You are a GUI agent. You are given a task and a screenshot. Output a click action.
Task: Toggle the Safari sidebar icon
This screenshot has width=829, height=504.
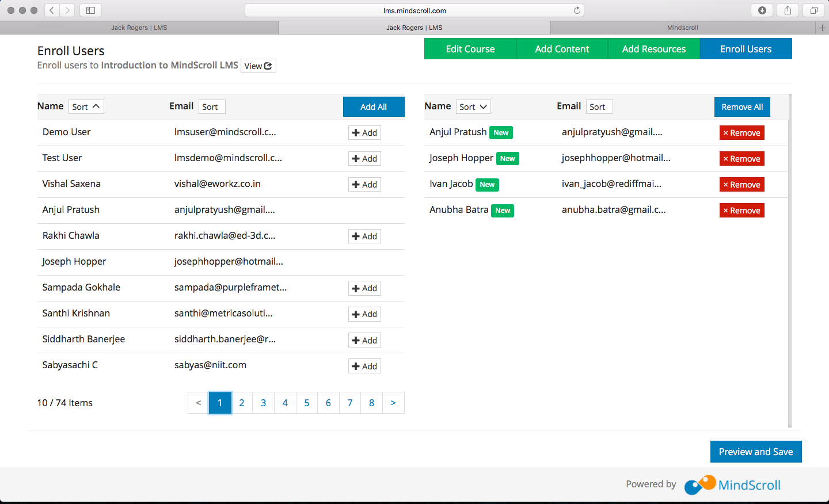pyautogui.click(x=90, y=10)
